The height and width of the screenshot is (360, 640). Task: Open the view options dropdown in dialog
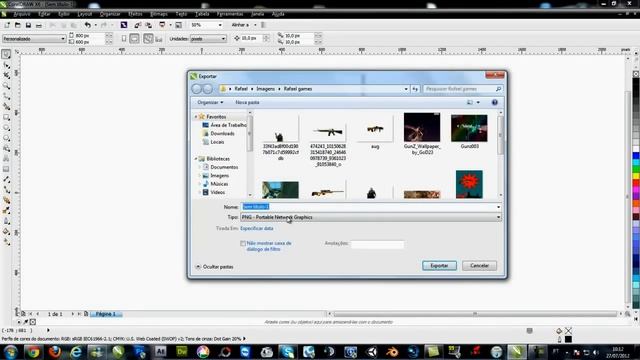pos(478,102)
